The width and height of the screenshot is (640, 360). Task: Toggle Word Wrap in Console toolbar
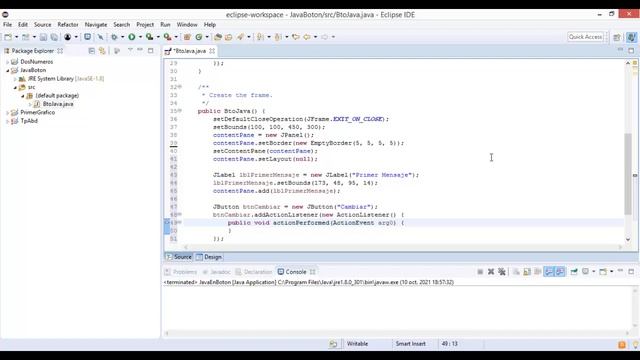tap(538, 272)
